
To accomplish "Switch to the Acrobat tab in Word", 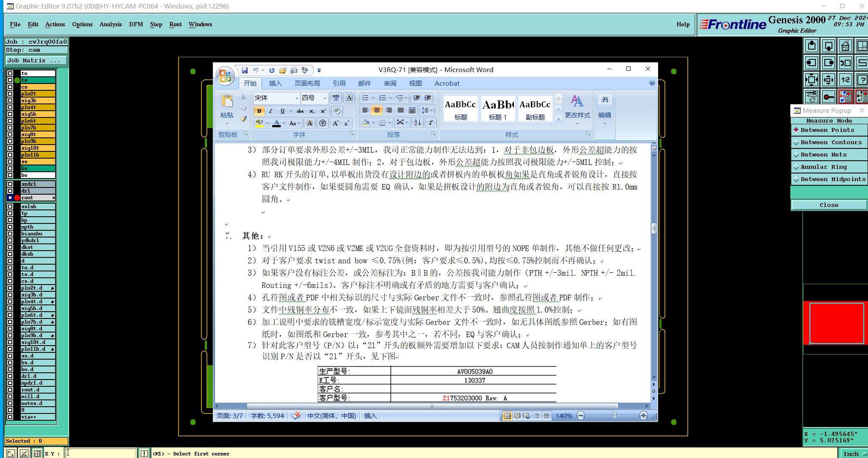I will pyautogui.click(x=447, y=83).
